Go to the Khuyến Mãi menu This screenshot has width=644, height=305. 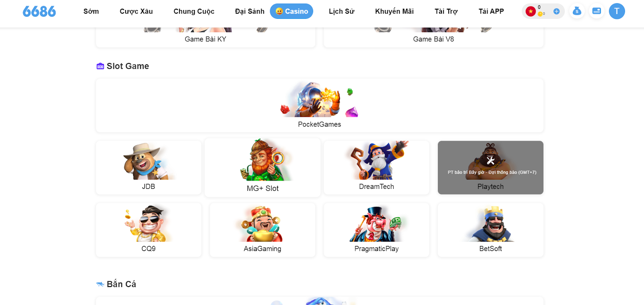coord(394,11)
